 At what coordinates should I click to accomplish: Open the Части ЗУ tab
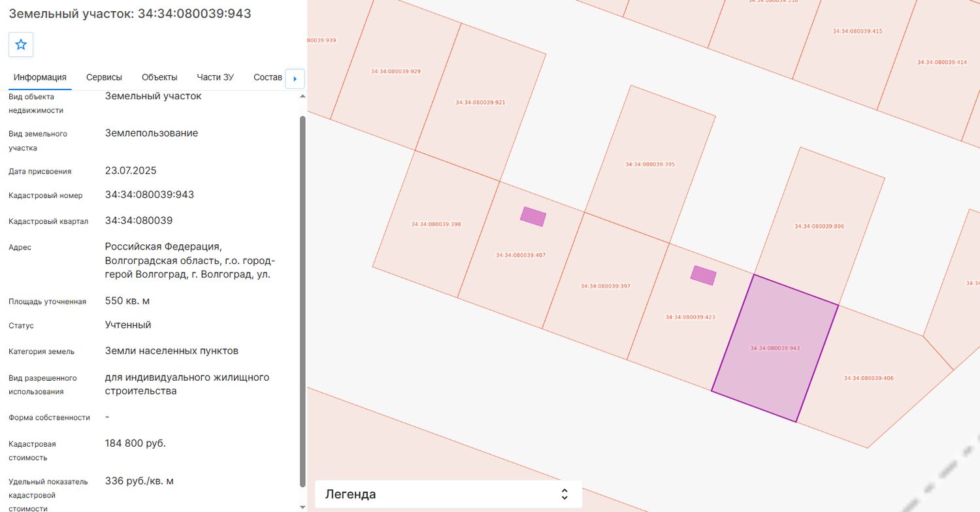[x=215, y=77]
